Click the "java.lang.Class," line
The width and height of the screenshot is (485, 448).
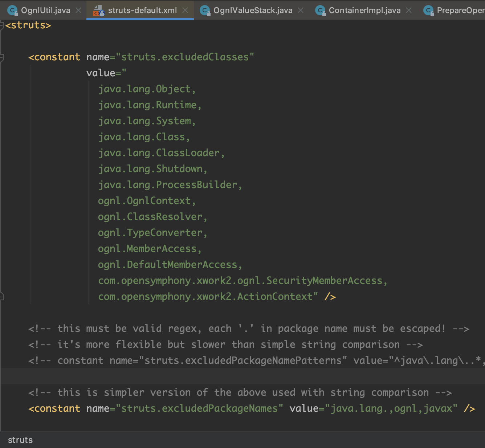144,137
